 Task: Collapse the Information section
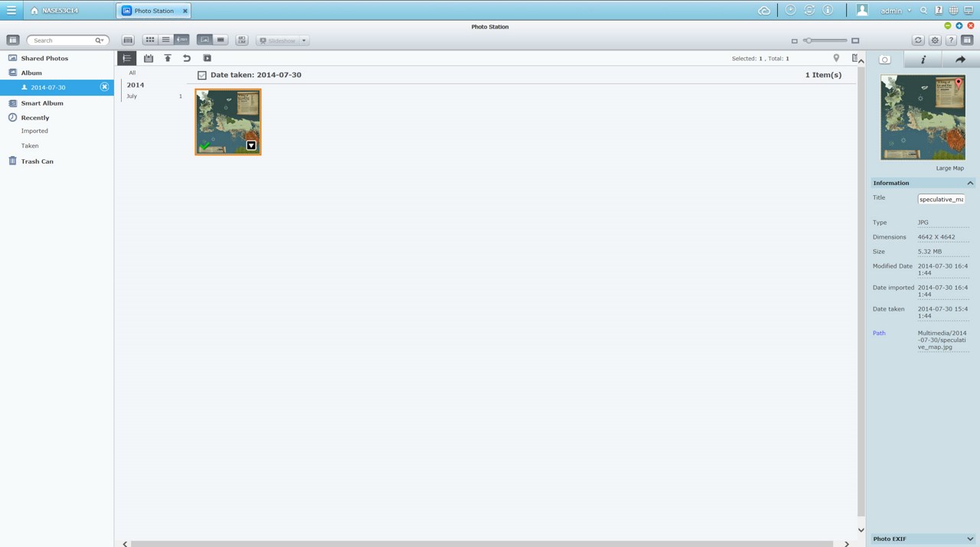tap(970, 183)
